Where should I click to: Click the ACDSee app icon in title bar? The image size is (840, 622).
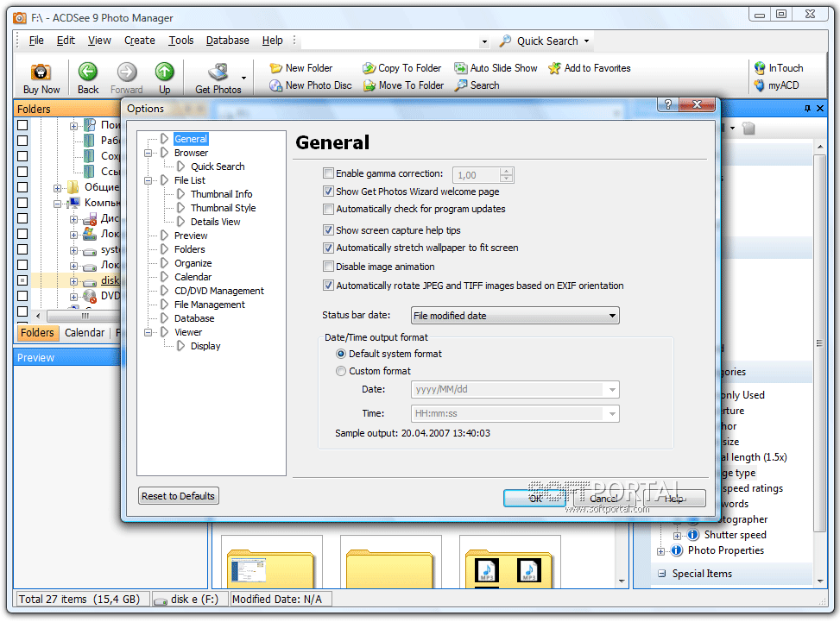coord(19,18)
